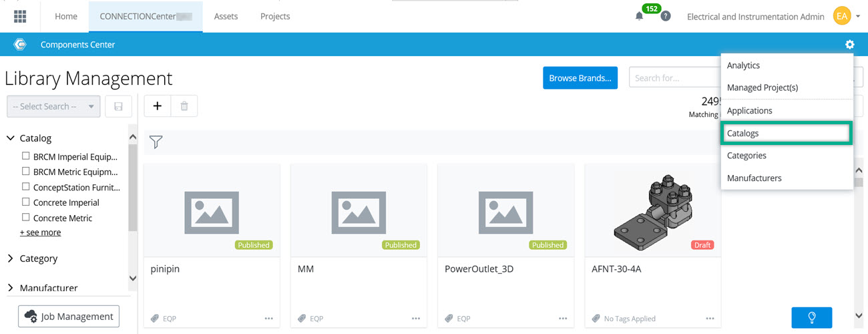Check the BRCM Imperial Equipment catalog checkbox
Image resolution: width=868 pixels, height=334 pixels.
click(x=26, y=156)
